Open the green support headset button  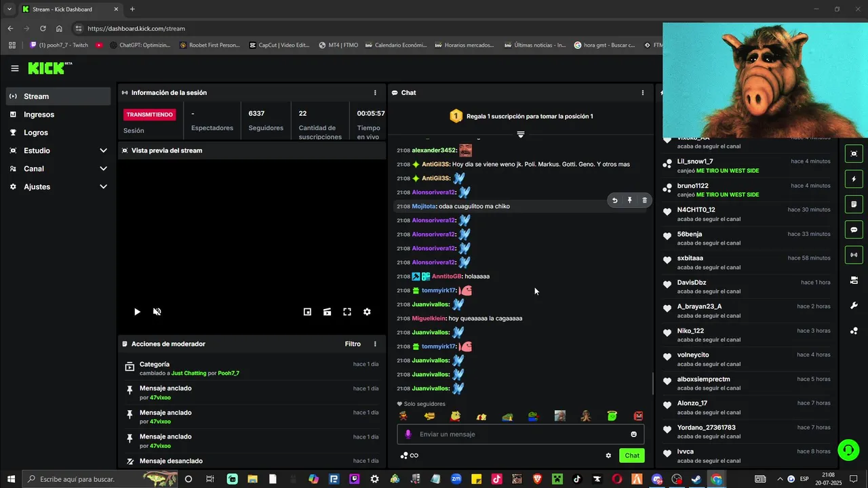[848, 449]
